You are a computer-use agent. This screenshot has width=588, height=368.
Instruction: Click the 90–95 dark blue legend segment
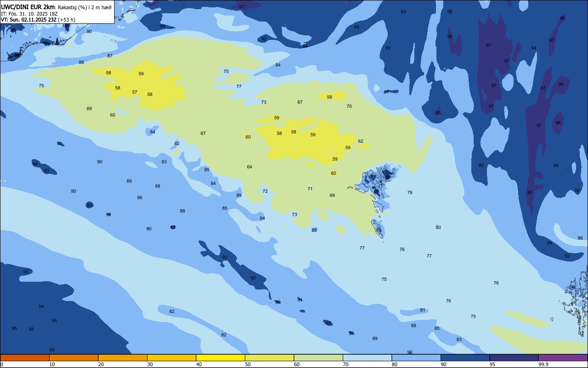pyautogui.click(x=465, y=357)
